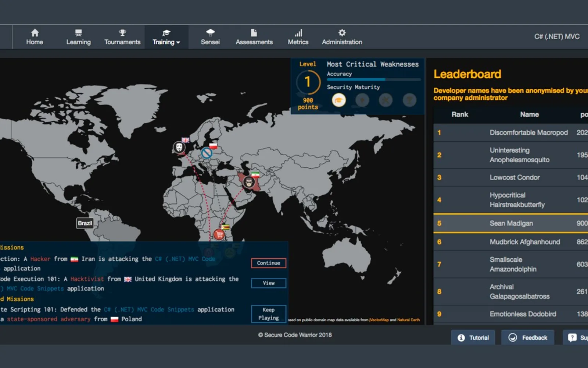
Task: Click the blocked mission marker near Poland
Action: pyautogui.click(x=207, y=153)
